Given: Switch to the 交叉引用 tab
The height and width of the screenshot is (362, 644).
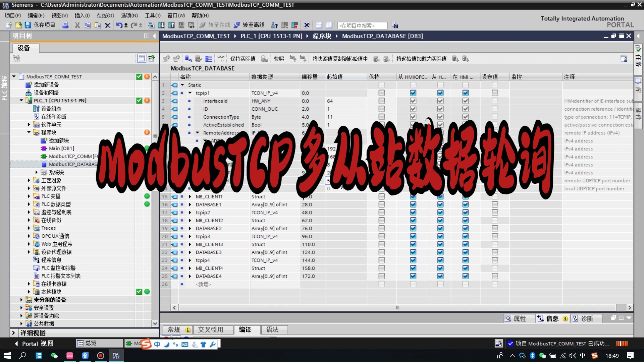Looking at the screenshot, I should tap(211, 330).
